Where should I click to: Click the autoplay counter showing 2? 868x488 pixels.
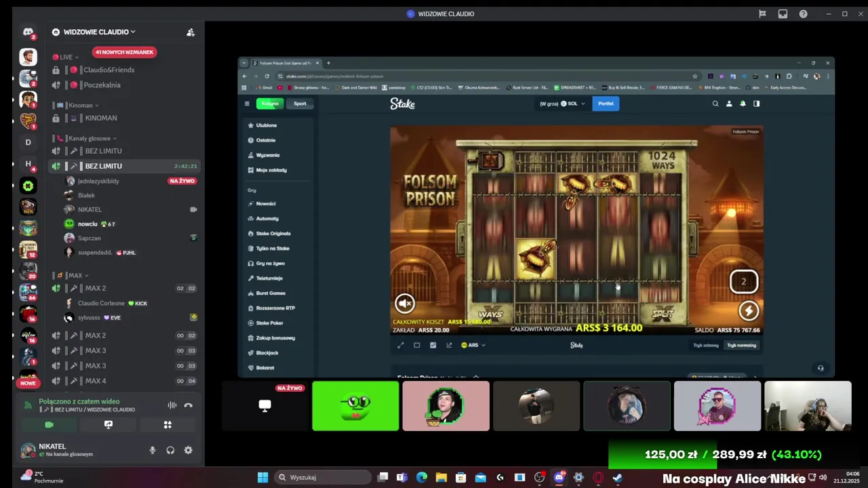pyautogui.click(x=743, y=281)
